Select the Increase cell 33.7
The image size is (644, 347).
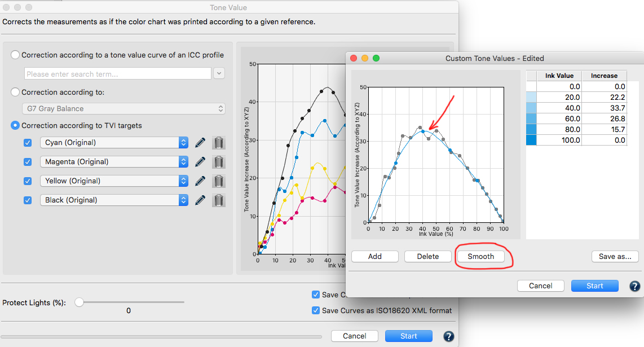[604, 108]
